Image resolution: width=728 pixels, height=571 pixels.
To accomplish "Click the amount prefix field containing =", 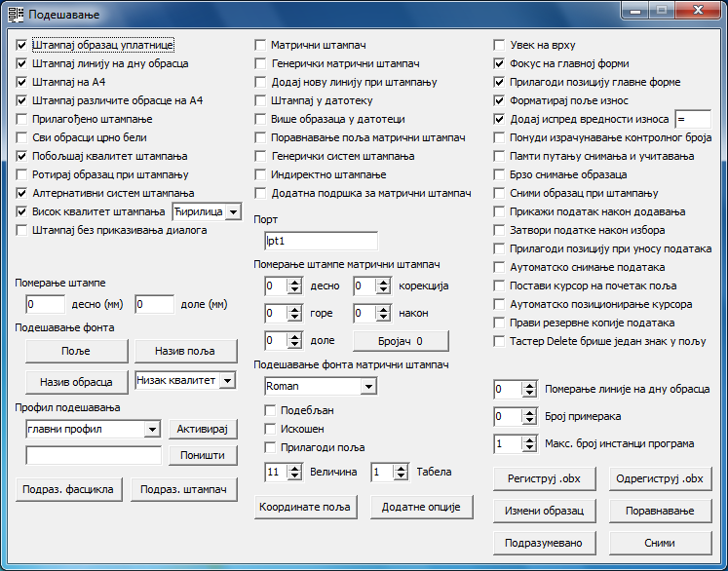I will (x=693, y=119).
